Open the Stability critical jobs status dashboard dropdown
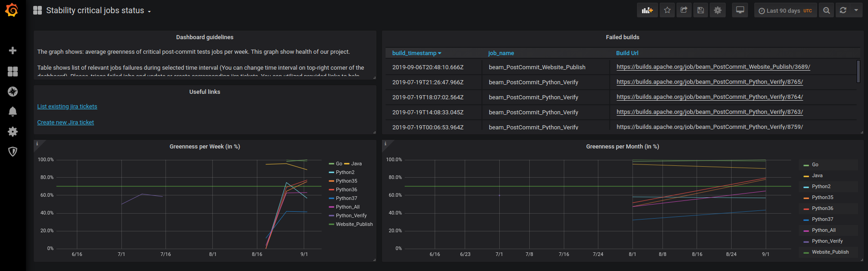The width and height of the screenshot is (868, 271). coord(99,10)
